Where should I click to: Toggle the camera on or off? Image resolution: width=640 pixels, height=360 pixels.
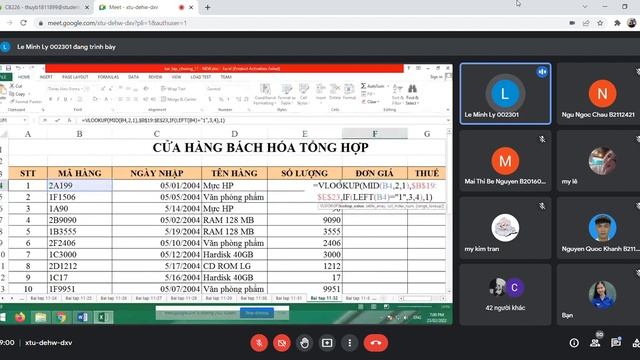click(282, 343)
